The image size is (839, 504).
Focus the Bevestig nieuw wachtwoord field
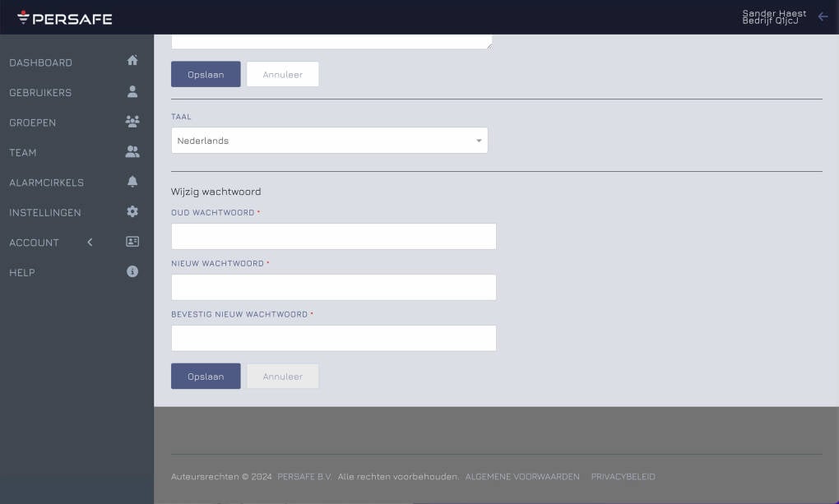[333, 338]
